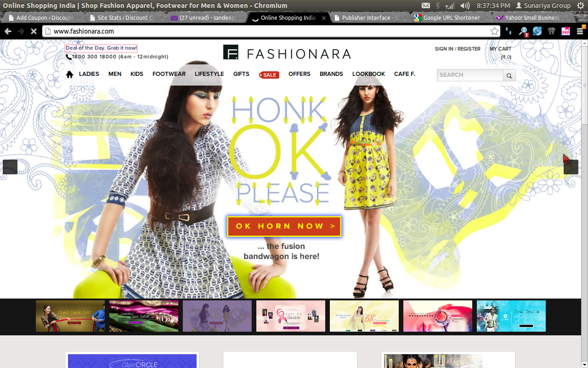Viewport: 588px width, 368px height.
Task: Select the cyan menswear thumbnail
Action: click(511, 316)
